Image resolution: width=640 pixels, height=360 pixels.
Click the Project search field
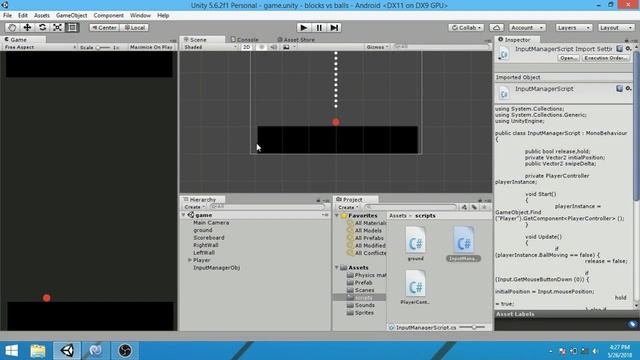(411, 207)
